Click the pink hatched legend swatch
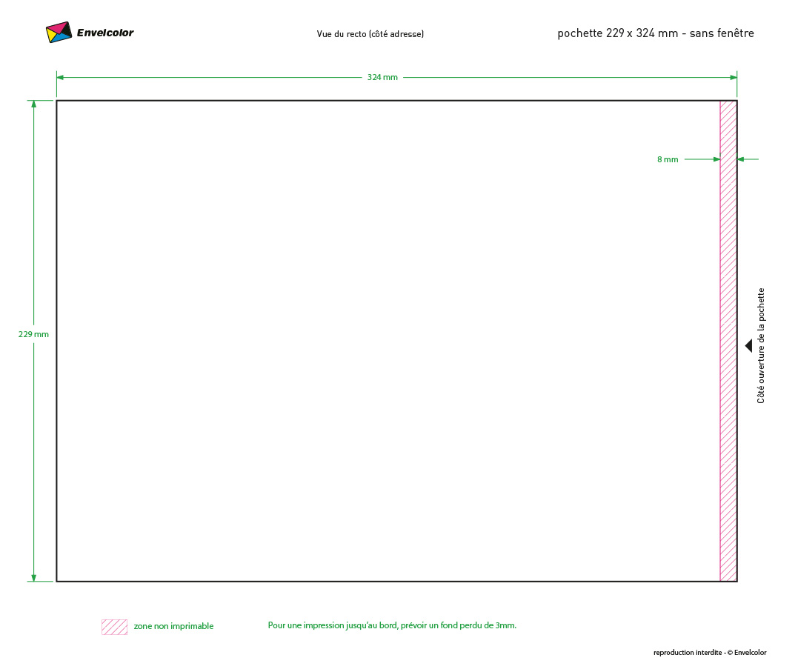This screenshot has height=672, width=798. pyautogui.click(x=114, y=627)
